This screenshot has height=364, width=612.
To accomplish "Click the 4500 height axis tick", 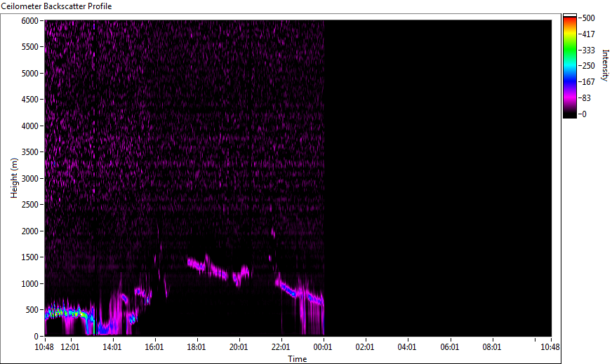I will point(29,100).
